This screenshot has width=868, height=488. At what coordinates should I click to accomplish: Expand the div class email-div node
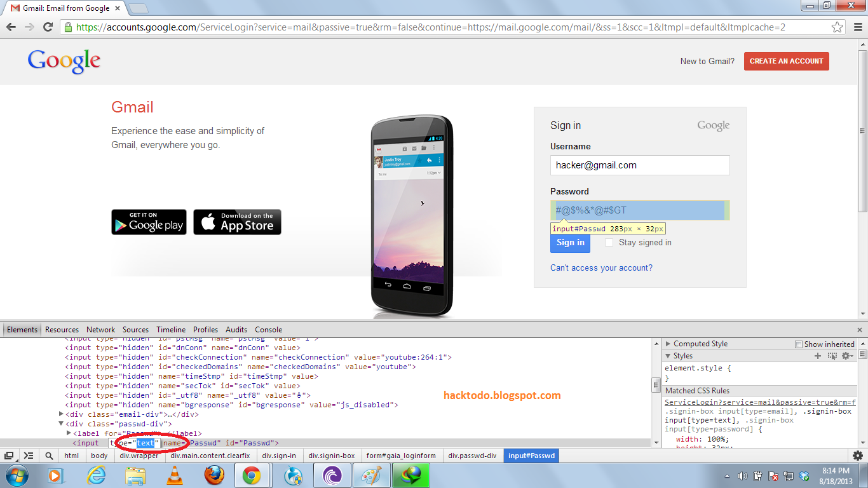(x=61, y=414)
